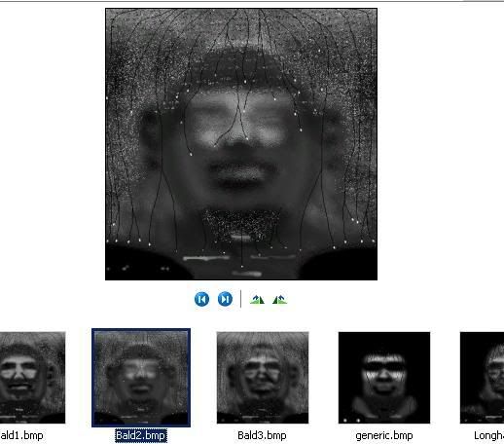Screen dimensions: 504x444
Task: Select the highlighted Bald2.bmp thumbnail
Action: 141,378
